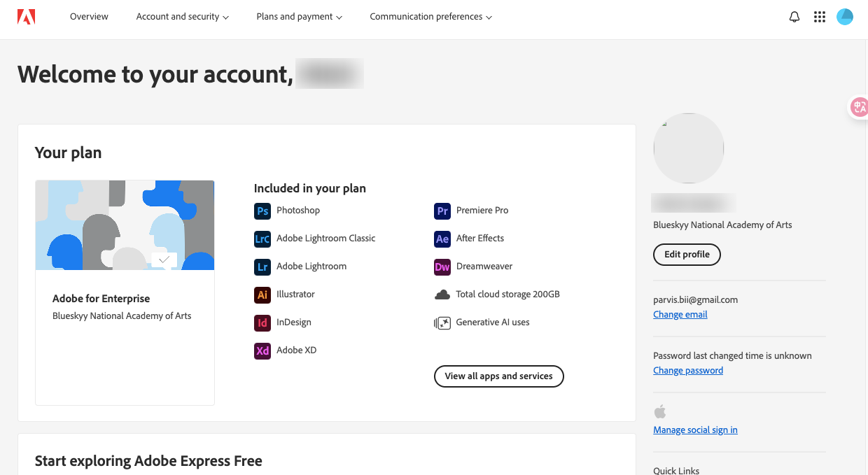Click the Adobe Lightroom Lr icon
This screenshot has width=868, height=475.
click(x=262, y=267)
